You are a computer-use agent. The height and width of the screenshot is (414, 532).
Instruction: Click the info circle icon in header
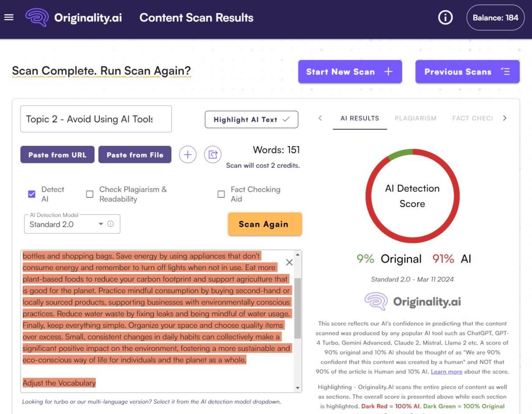pos(445,18)
